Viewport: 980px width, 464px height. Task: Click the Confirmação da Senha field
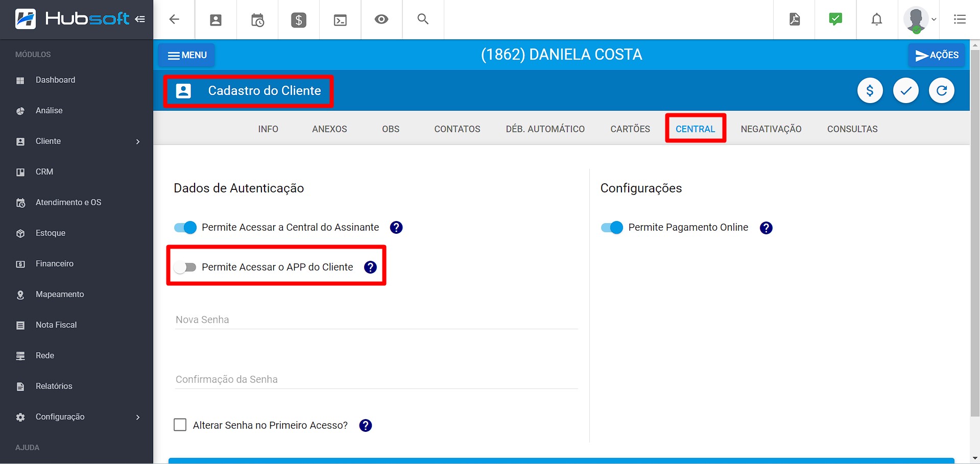[x=376, y=379]
